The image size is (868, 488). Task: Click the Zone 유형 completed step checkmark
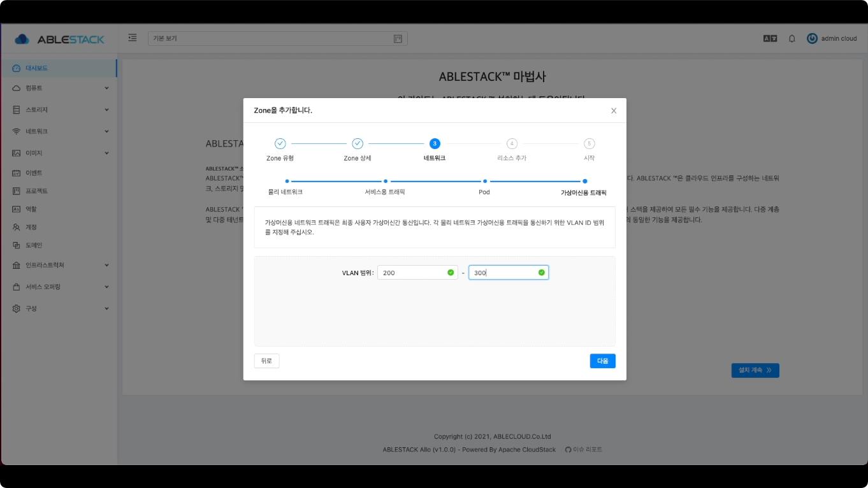280,144
